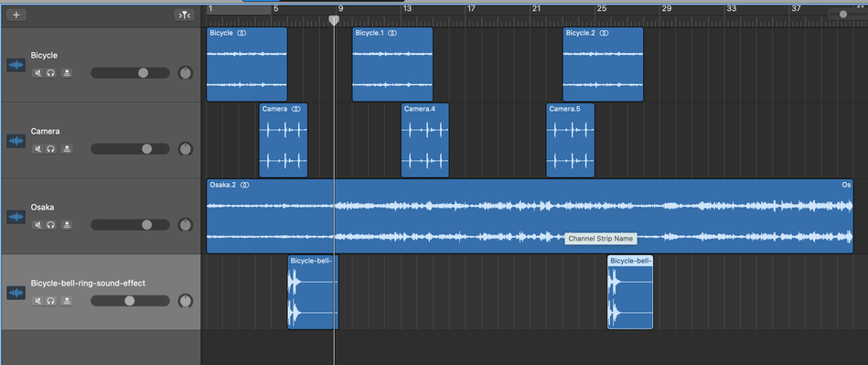Click the loop icon on Osaka.2 region

(245, 185)
